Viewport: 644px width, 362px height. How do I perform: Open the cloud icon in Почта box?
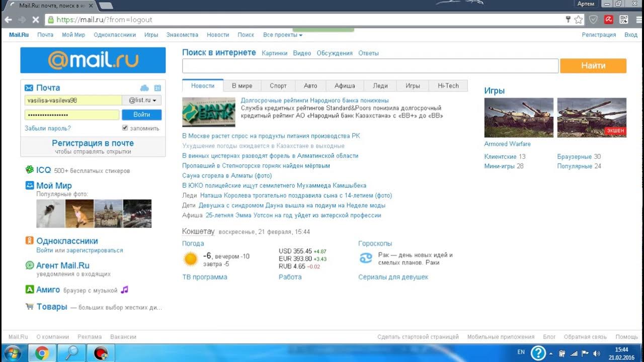tap(144, 88)
